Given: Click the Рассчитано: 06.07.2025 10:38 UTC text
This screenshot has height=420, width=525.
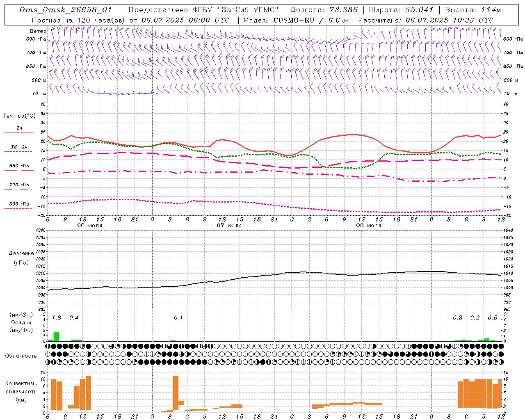Looking at the screenshot, I should [426, 20].
